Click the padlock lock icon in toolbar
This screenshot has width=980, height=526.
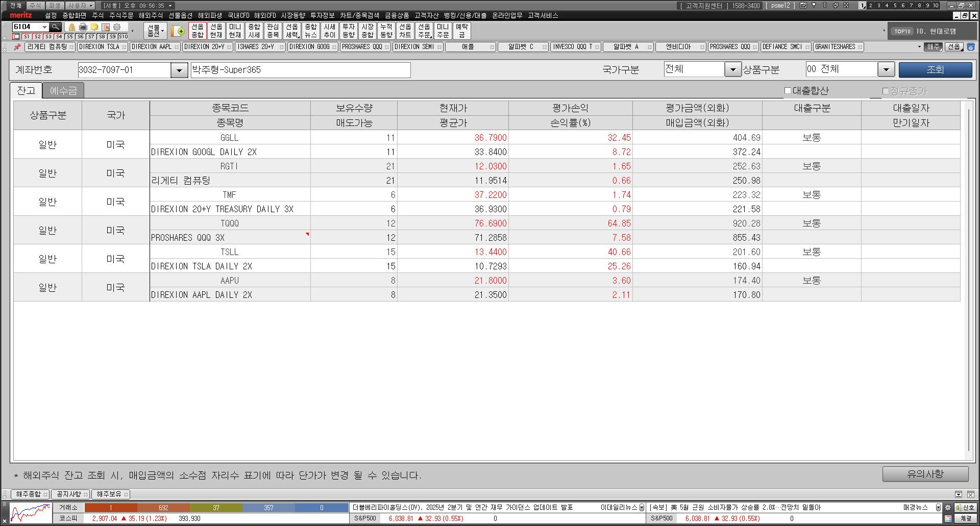[x=72, y=27]
